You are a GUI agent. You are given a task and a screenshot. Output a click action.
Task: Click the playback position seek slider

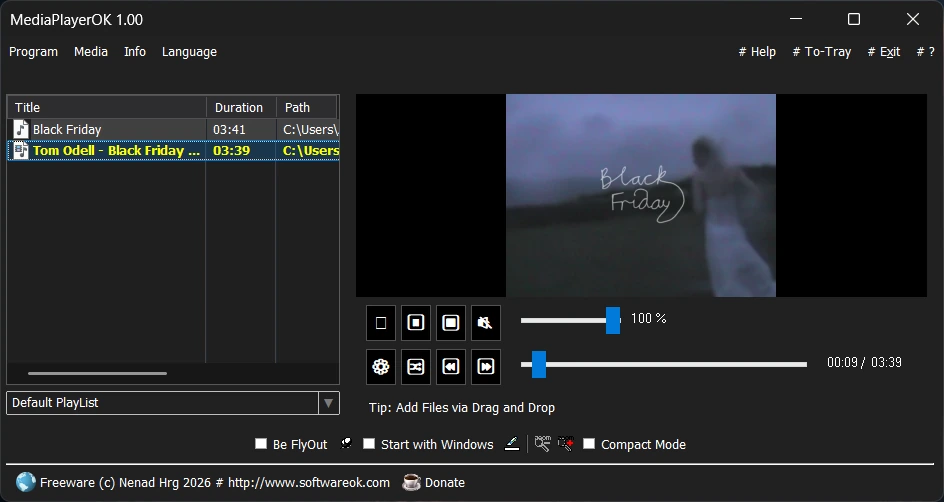[663, 364]
